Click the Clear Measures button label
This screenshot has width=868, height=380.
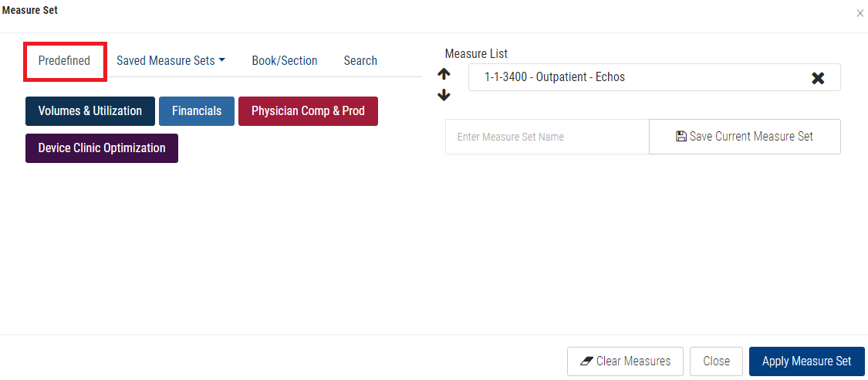(633, 361)
